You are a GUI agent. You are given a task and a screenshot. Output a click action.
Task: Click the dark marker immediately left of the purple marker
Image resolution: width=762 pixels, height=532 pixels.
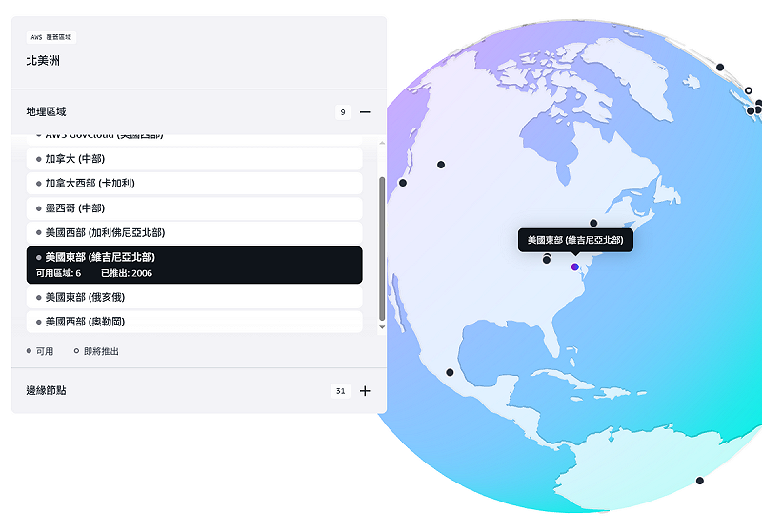click(x=547, y=260)
